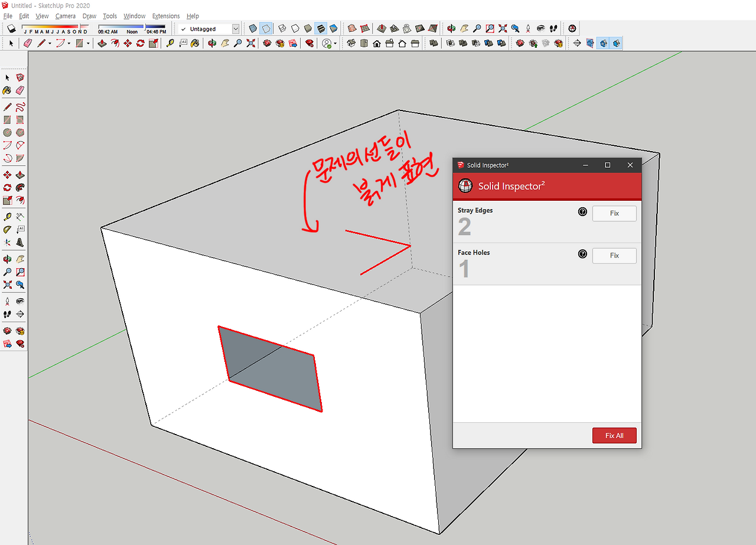Screen dimensions: 756x545
Task: Choose the Rectangle tool
Action: click(x=79, y=43)
